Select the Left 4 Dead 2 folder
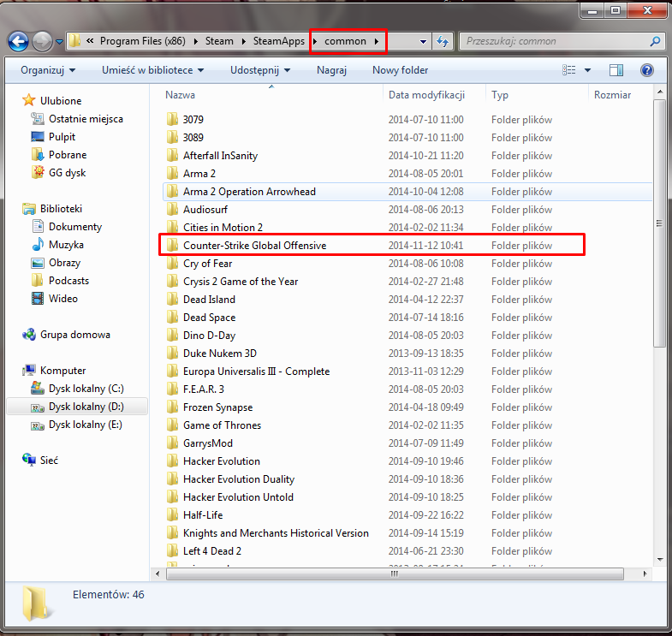The width and height of the screenshot is (672, 636). click(212, 551)
